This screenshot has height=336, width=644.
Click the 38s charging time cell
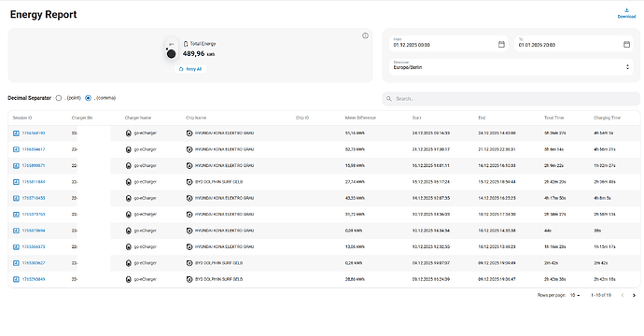[x=597, y=231]
